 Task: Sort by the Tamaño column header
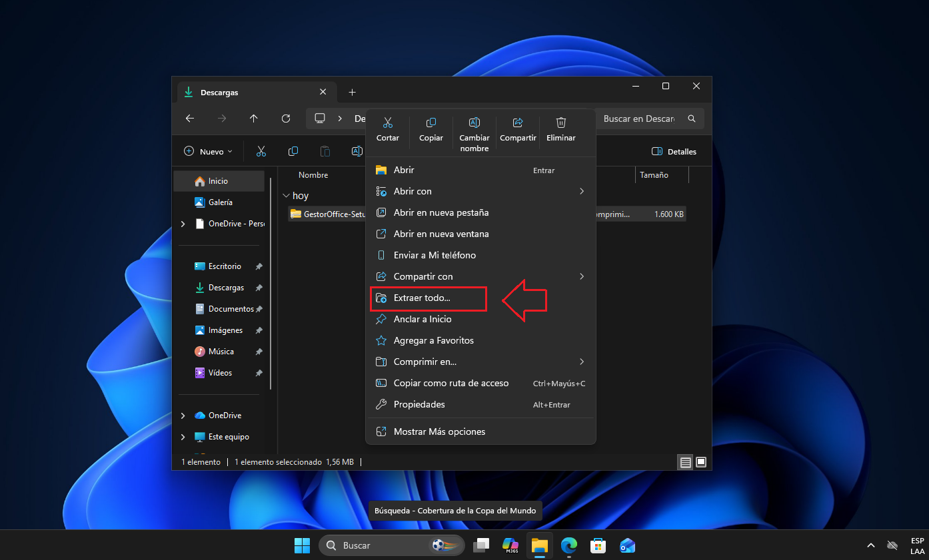[654, 174]
